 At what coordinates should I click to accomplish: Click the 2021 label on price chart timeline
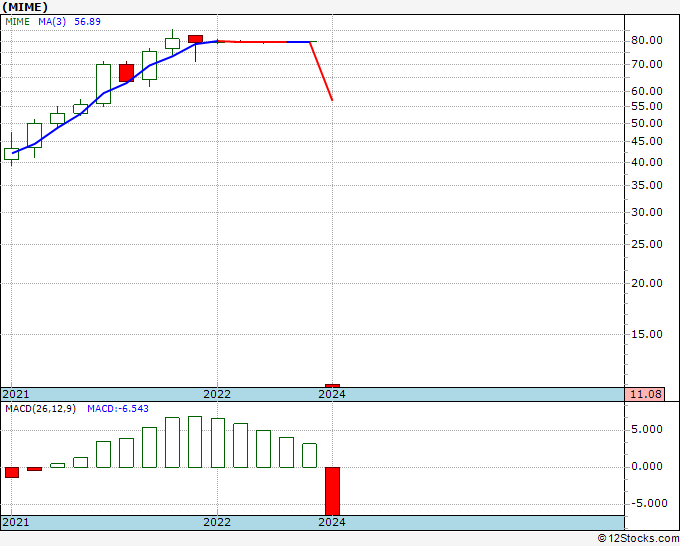[x=16, y=394]
